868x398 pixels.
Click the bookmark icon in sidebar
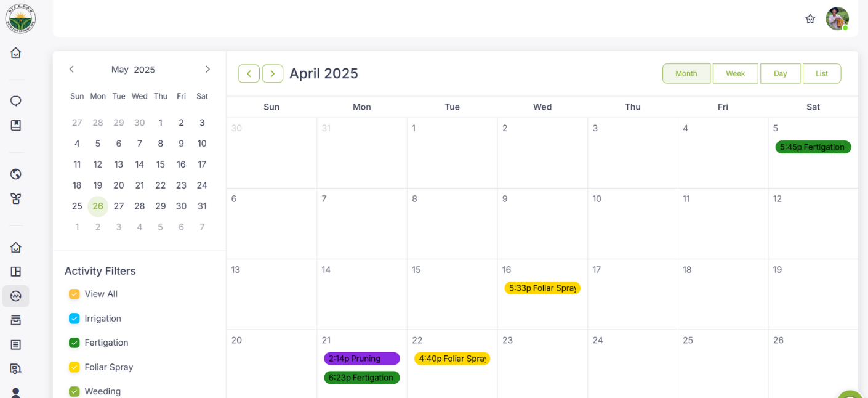(16, 125)
